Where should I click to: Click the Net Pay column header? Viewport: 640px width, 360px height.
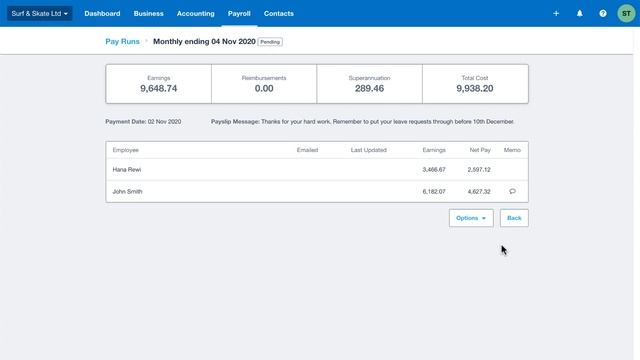coord(480,150)
